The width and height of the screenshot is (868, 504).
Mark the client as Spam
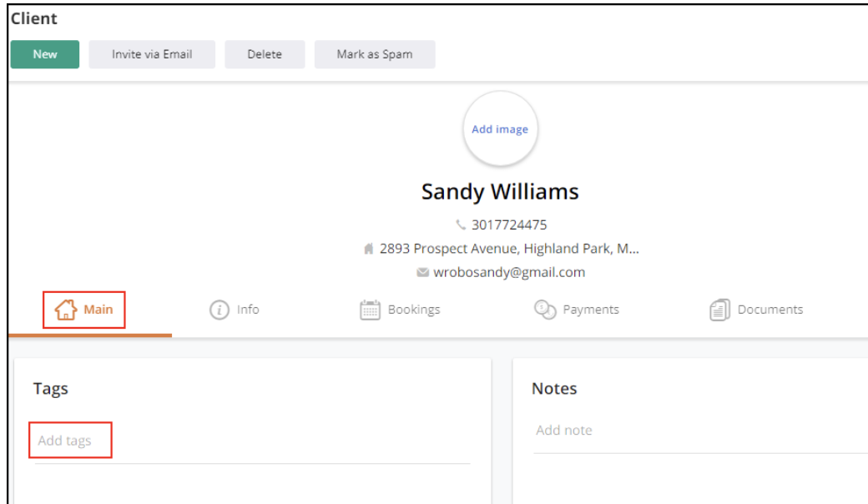[375, 54]
